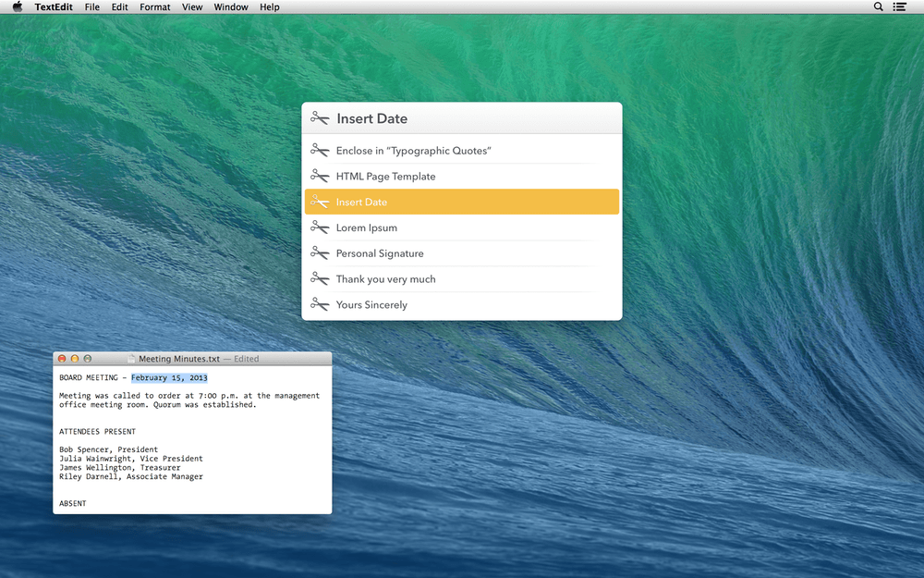Select the Thank you very much snippet

click(462, 279)
